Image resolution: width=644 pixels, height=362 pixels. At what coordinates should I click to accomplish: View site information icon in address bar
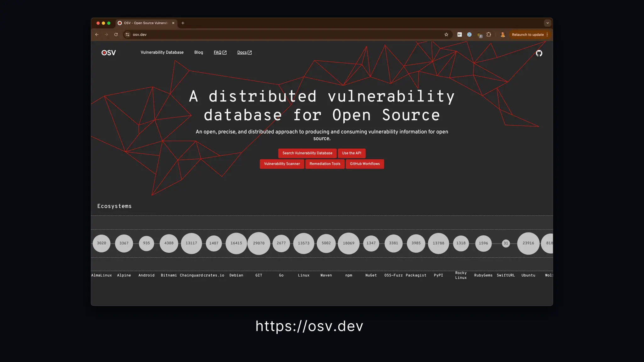[127, 35]
